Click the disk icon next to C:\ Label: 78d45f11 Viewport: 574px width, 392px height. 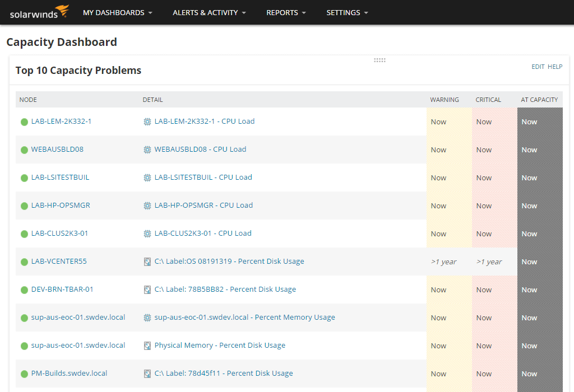[147, 374]
